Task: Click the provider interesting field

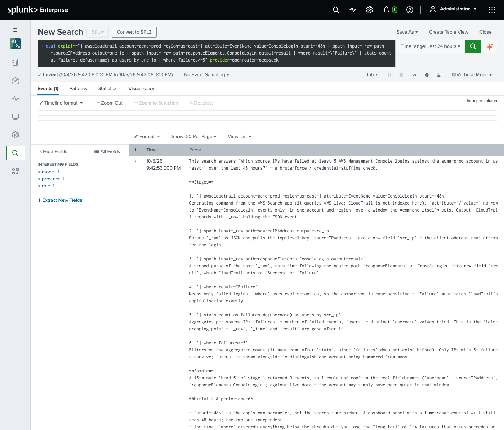Action: pos(51,179)
